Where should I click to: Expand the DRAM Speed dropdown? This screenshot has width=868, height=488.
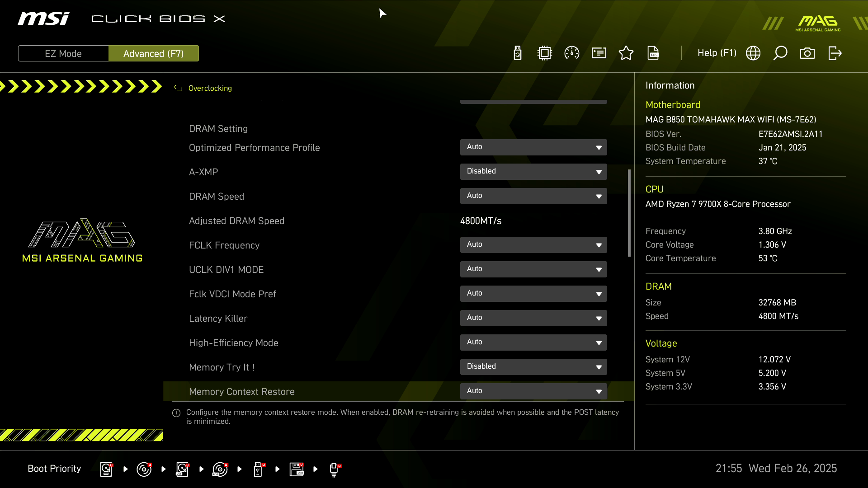click(533, 196)
